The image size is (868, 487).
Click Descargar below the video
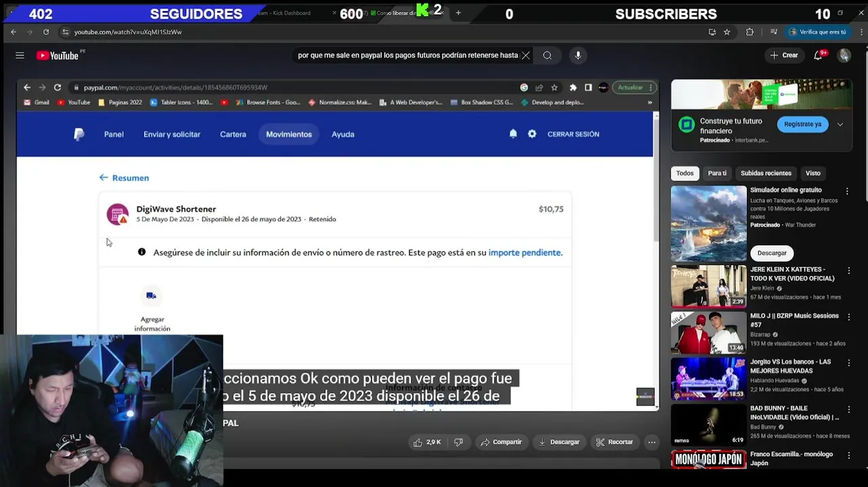click(x=559, y=442)
